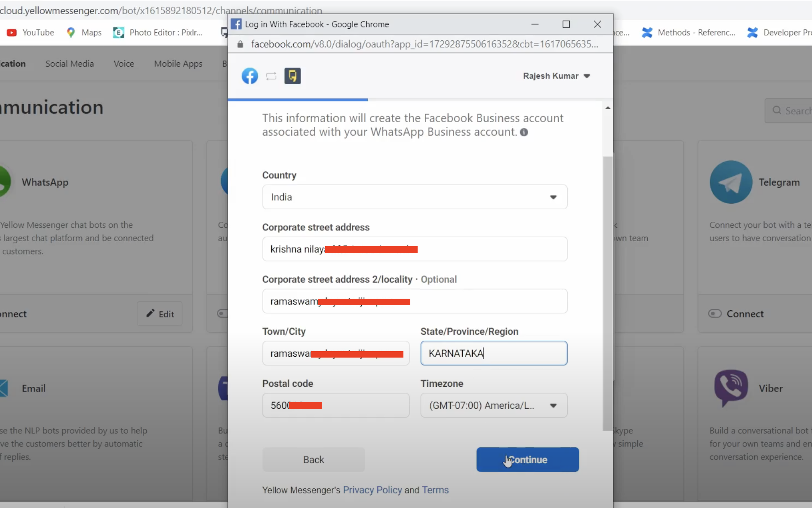Click the Telegram card title text
Viewport: 812px width, 508px height.
tap(779, 182)
